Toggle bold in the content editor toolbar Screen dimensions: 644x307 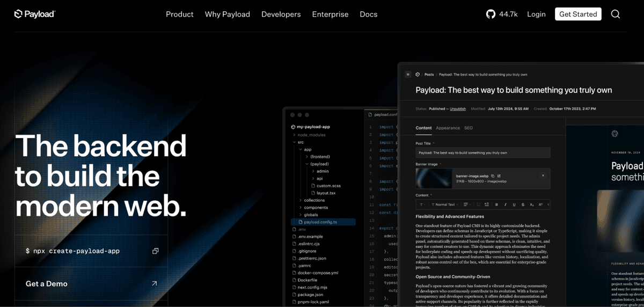496,204
